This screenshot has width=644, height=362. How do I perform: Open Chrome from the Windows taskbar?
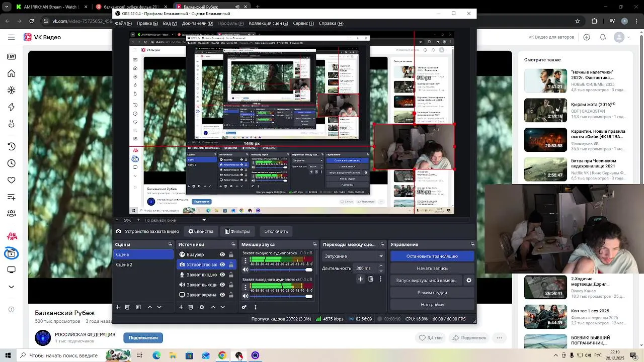[222, 355]
